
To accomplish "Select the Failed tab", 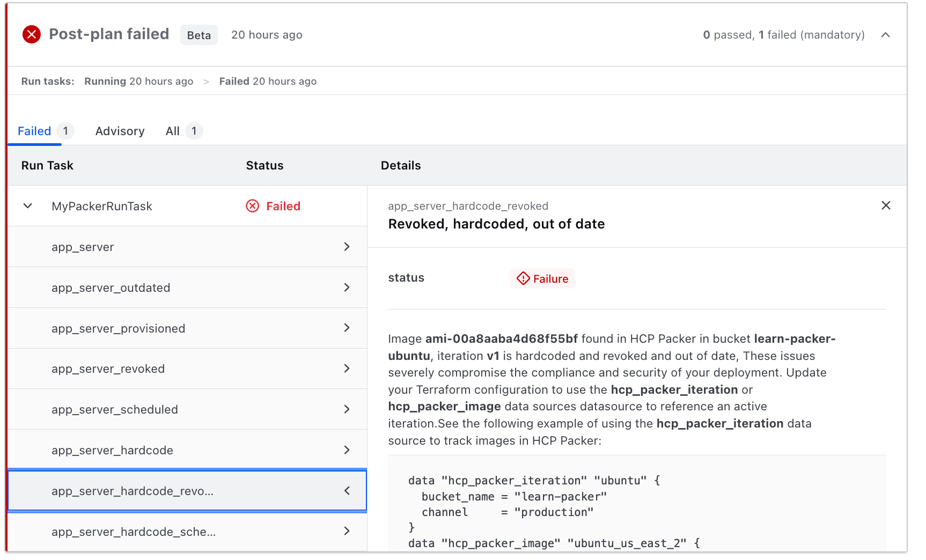I will [x=34, y=131].
